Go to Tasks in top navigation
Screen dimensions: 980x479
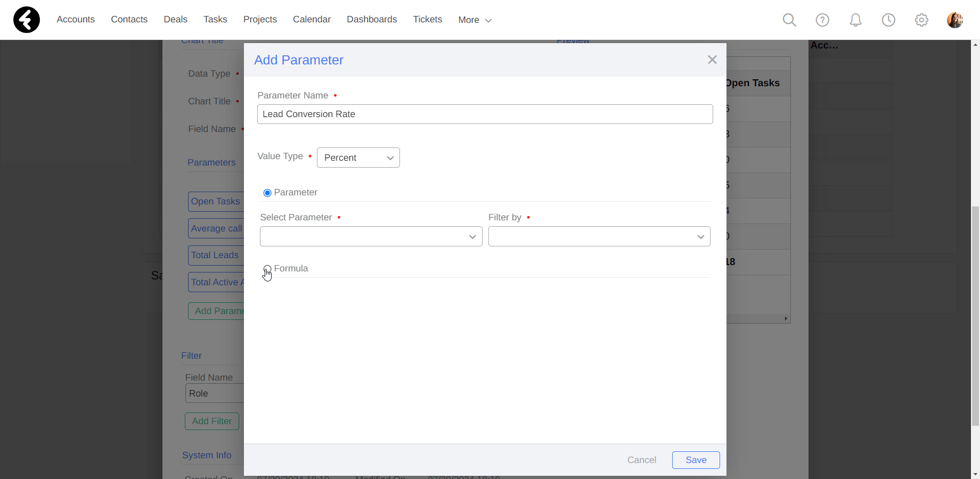[x=215, y=19]
